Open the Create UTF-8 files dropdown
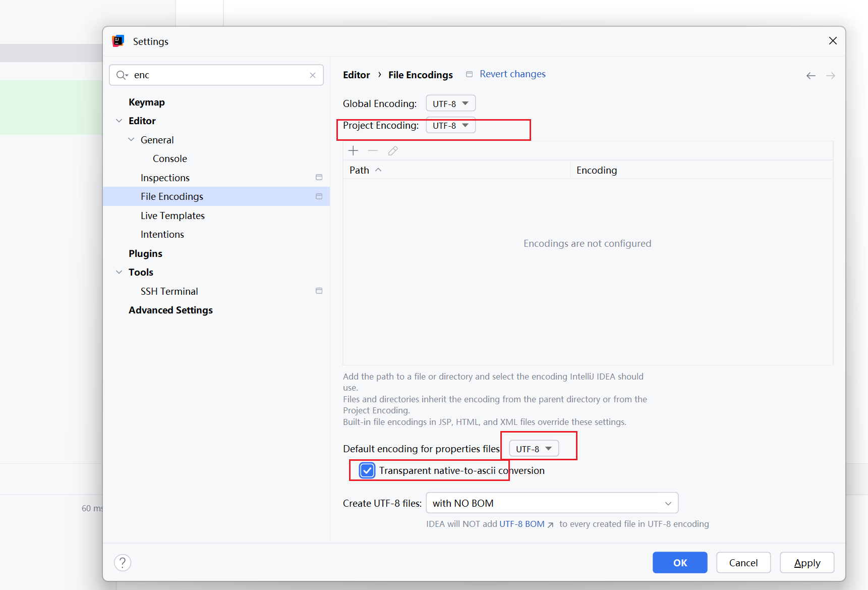Viewport: 868px width, 590px height. pyautogui.click(x=552, y=503)
